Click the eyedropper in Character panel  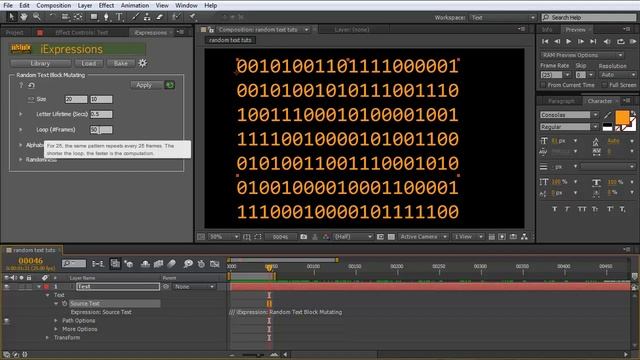(608, 115)
